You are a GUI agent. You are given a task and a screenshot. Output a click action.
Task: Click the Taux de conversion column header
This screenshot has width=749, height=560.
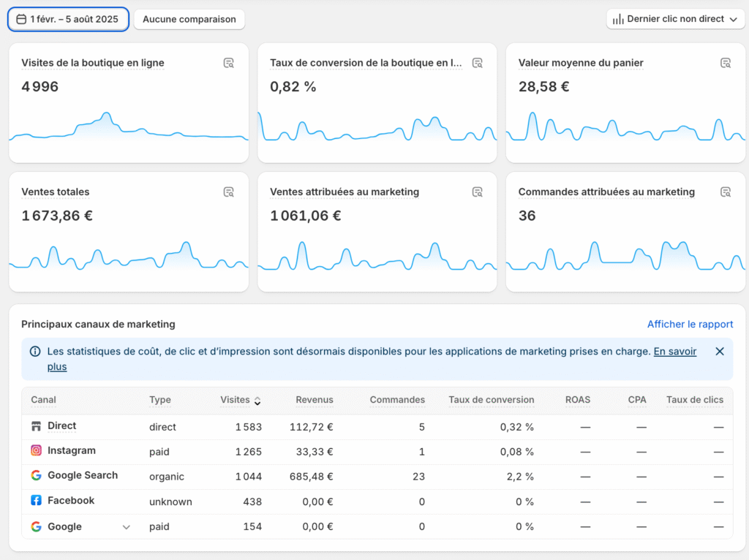(491, 400)
